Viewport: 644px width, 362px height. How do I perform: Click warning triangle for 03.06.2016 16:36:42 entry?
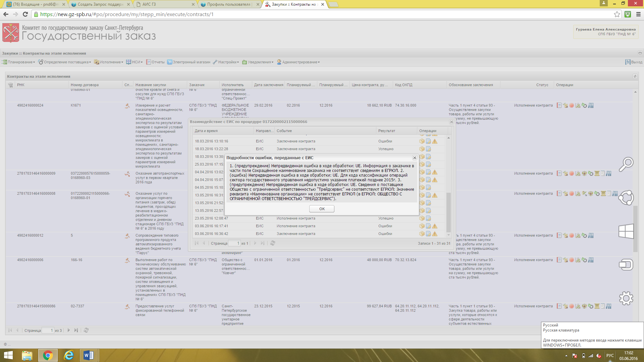(x=435, y=234)
